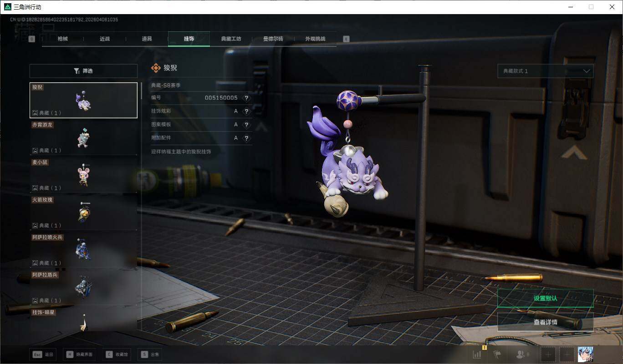Screen dimensions: 623x364
Task: Open the 筛选 filter control
Action: pyautogui.click(x=83, y=71)
